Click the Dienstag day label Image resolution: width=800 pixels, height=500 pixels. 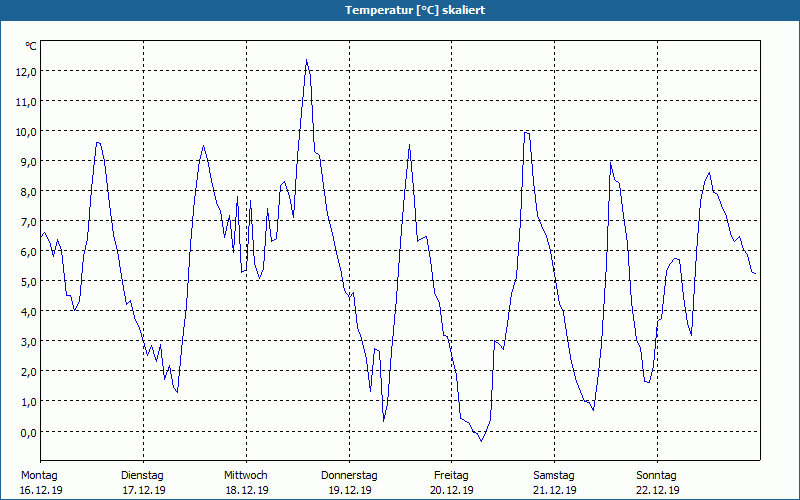142,476
